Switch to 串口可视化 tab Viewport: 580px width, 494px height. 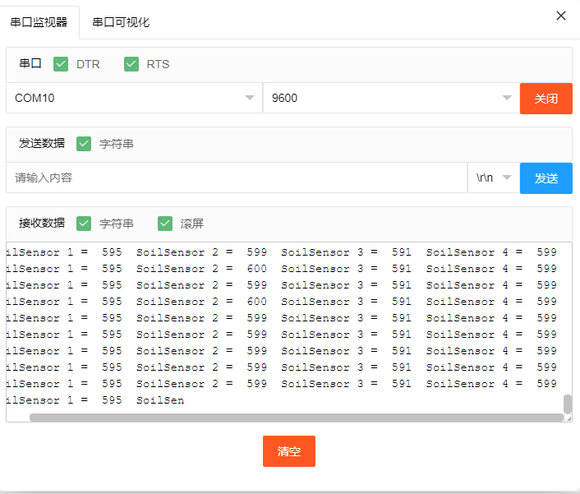pyautogui.click(x=121, y=22)
